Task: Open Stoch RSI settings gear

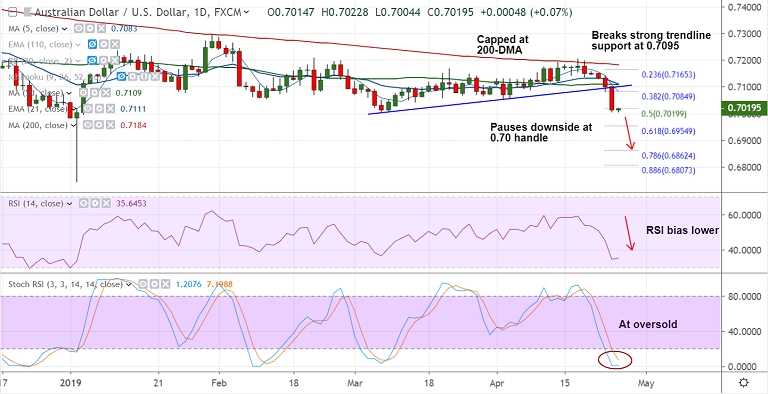Action: point(155,284)
